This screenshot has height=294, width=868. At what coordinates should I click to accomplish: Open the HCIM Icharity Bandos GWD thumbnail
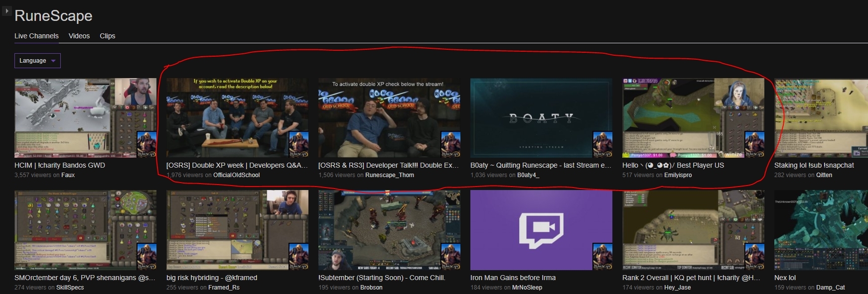(85, 118)
